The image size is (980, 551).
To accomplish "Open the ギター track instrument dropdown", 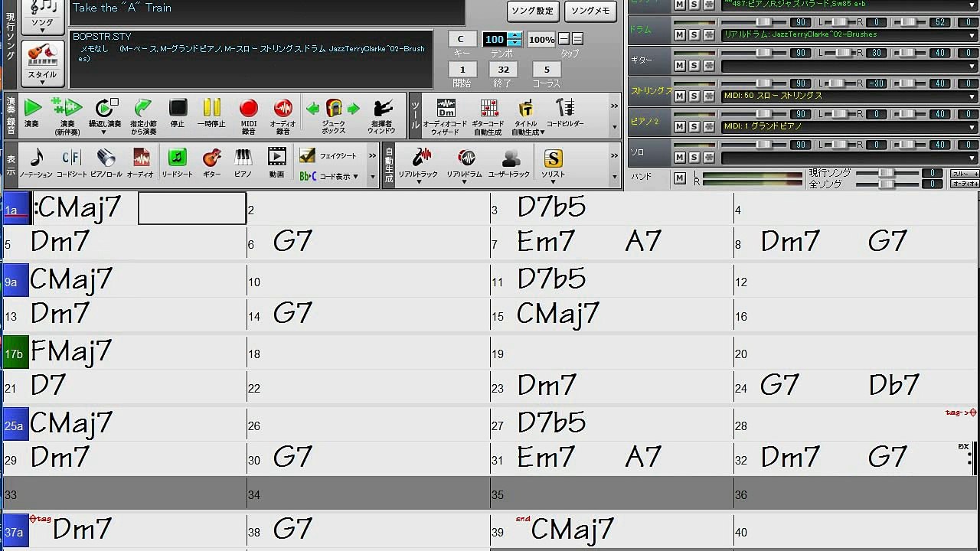I will [850, 65].
